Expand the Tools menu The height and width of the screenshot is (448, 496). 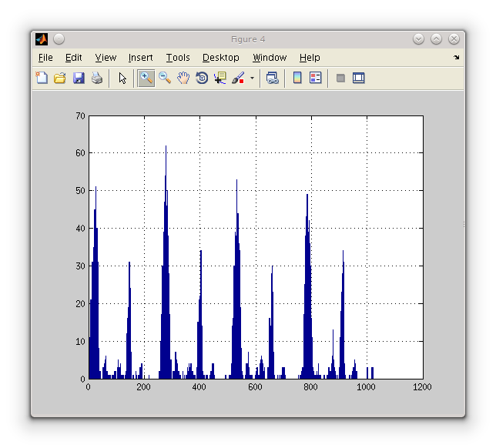click(178, 58)
